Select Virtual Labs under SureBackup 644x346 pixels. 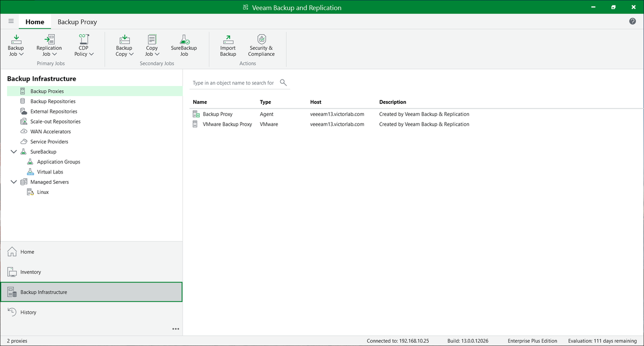coord(50,172)
